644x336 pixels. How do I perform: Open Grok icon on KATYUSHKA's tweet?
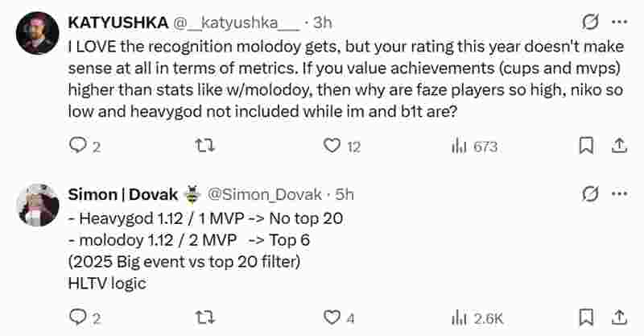click(x=589, y=21)
